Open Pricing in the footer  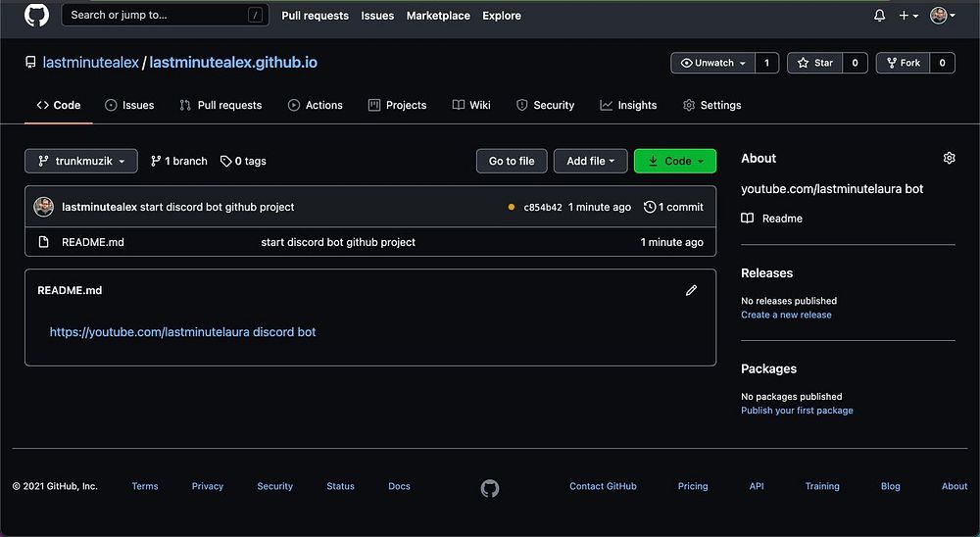coord(693,486)
